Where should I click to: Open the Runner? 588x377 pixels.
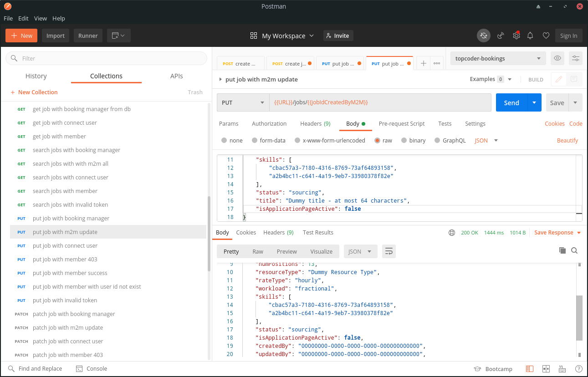tap(88, 36)
